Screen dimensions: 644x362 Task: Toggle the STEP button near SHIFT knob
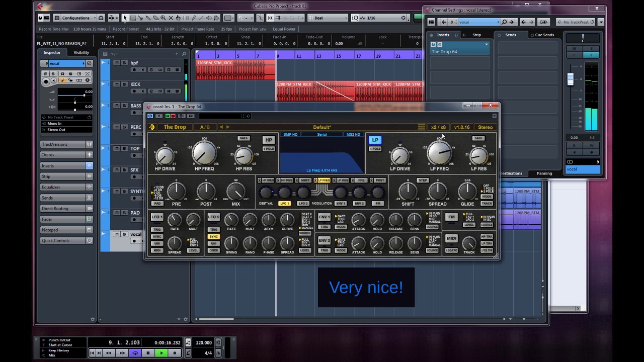click(423, 180)
